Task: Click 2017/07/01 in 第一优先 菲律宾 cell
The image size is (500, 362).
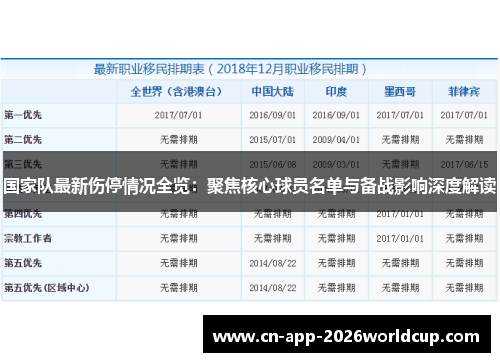Action: pyautogui.click(x=464, y=115)
